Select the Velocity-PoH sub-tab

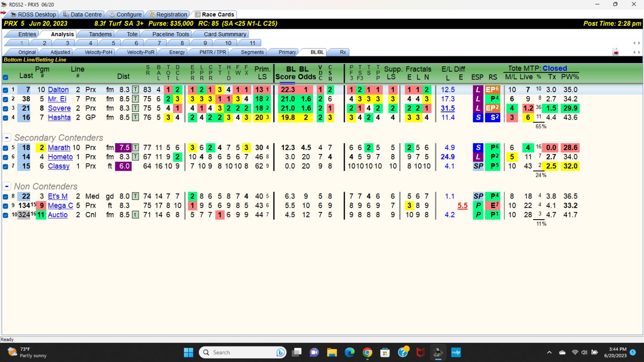(98, 52)
